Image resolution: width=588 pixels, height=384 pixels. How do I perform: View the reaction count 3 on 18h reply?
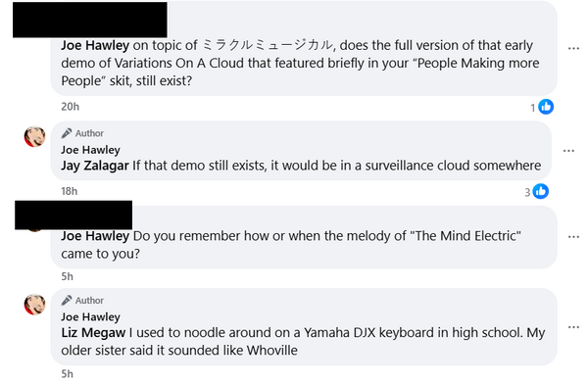point(527,192)
